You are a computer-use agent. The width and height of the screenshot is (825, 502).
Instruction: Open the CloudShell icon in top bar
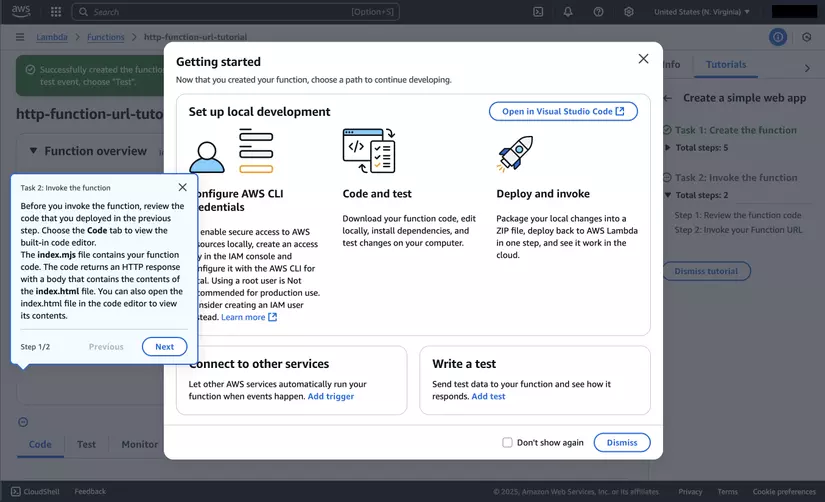pyautogui.click(x=538, y=12)
